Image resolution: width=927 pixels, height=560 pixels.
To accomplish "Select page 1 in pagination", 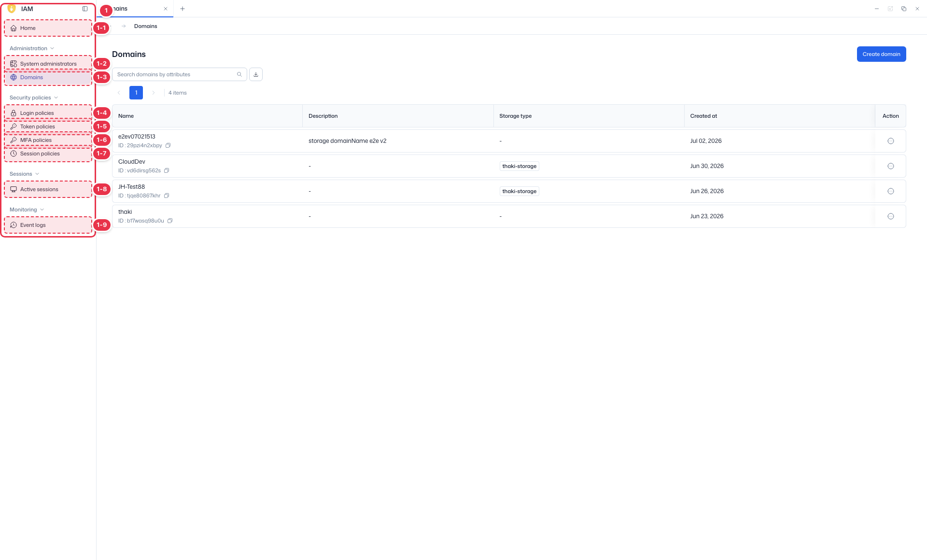I will (x=136, y=93).
